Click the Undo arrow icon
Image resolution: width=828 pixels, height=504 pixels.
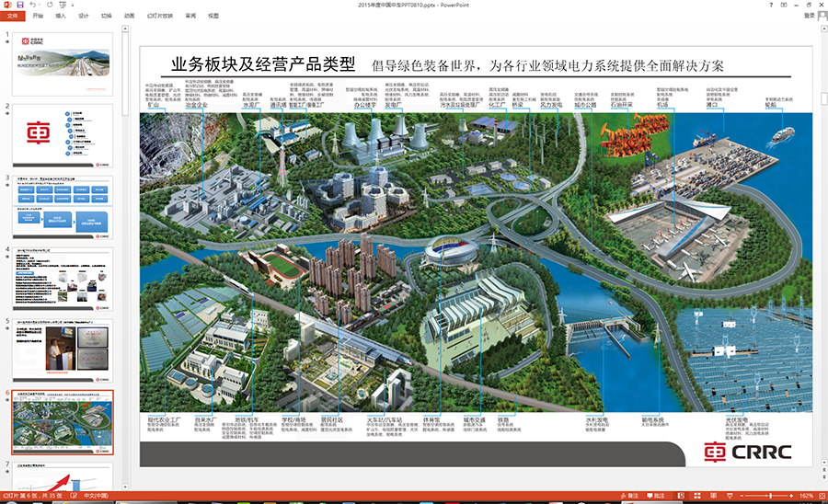[33, 5]
